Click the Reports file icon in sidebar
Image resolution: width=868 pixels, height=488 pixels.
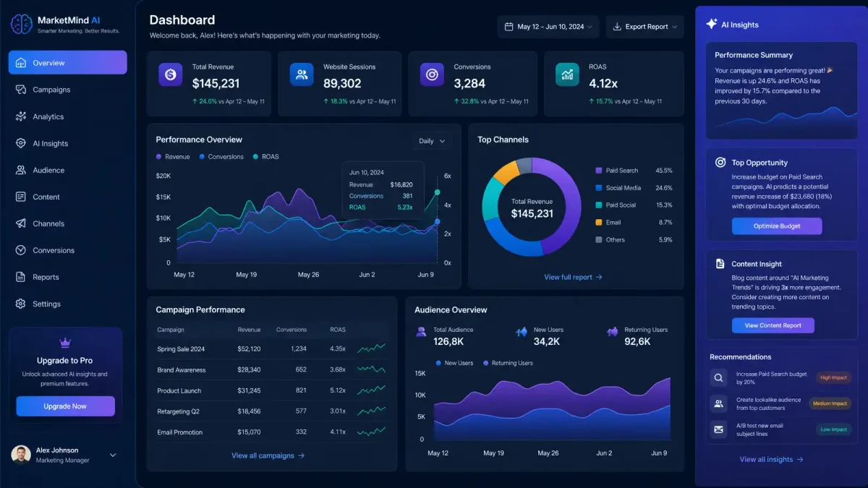click(x=20, y=277)
